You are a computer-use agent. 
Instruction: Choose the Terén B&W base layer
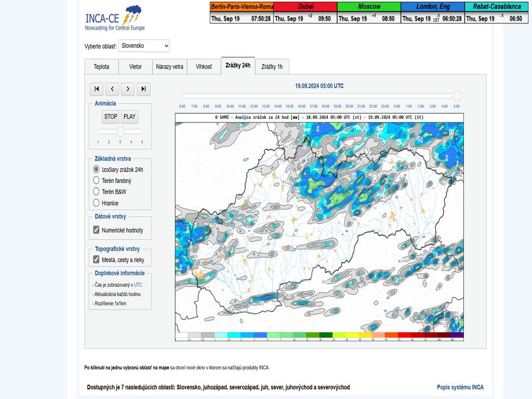point(96,192)
